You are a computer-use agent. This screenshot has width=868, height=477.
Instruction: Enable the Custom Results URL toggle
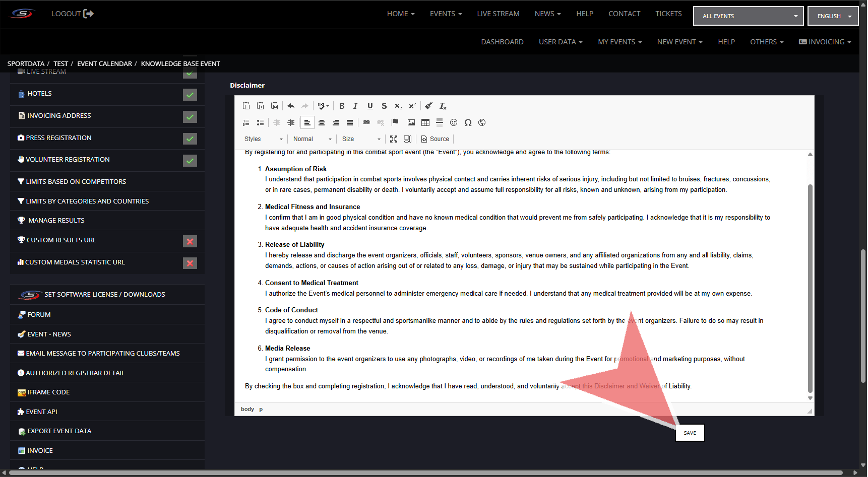click(x=190, y=241)
